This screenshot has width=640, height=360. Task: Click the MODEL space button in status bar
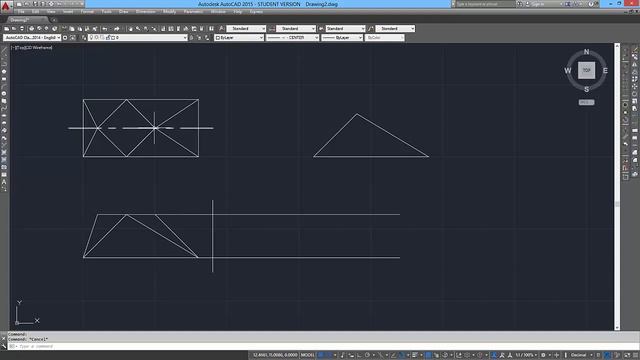tap(307, 355)
